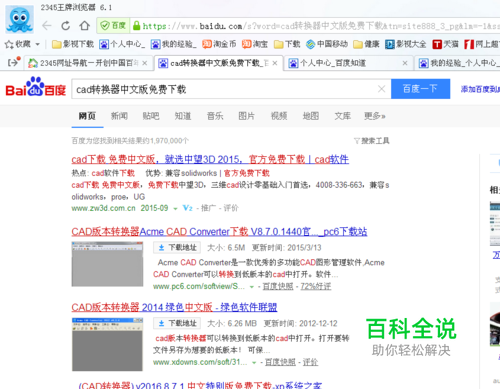The image size is (500, 389).
Task: Open the 网上超市 bookmark
Action: coord(482,44)
